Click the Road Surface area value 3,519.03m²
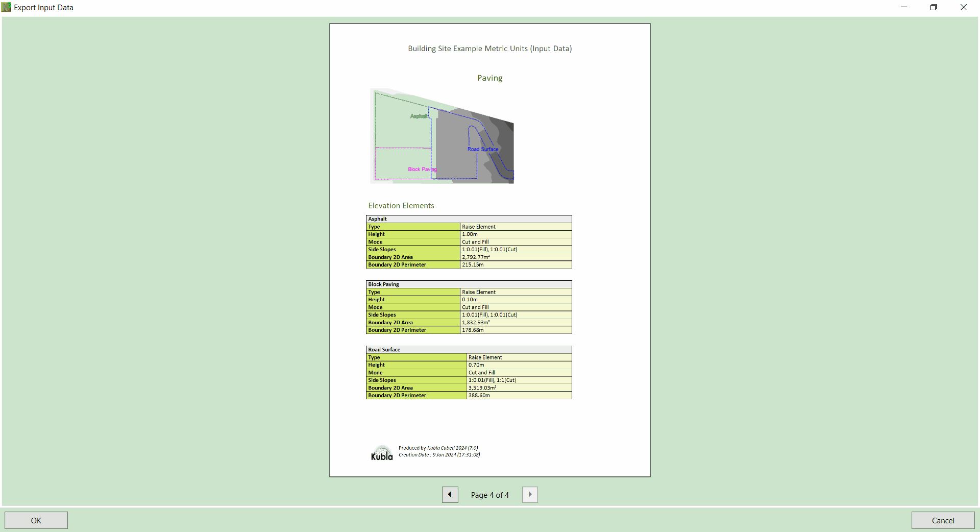Image resolution: width=980 pixels, height=532 pixels. pos(482,388)
